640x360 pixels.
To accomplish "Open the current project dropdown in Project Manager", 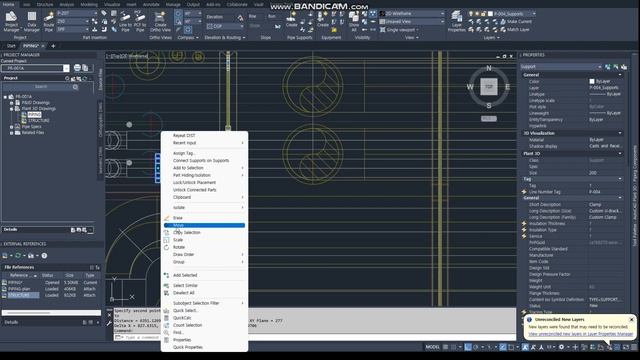I will coord(67,68).
